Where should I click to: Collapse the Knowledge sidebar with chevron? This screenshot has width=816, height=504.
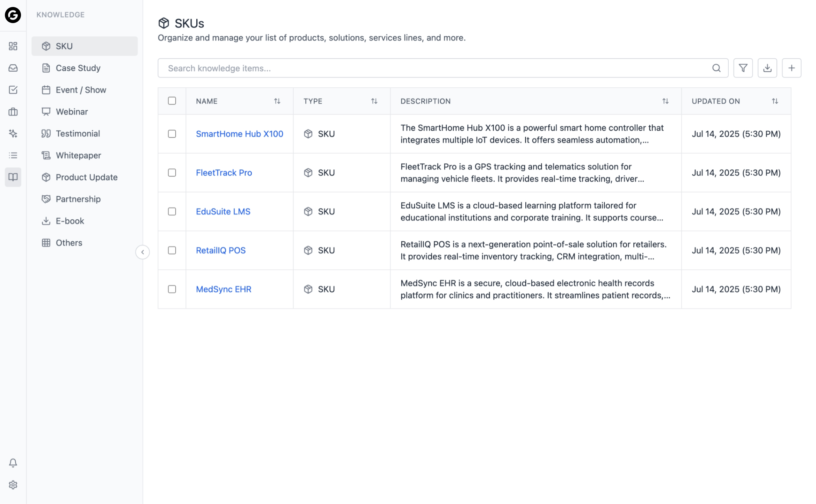[x=143, y=252]
